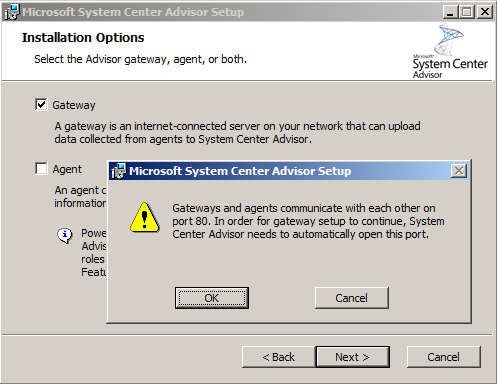This screenshot has width=497, height=384.
Task: Click OK in the port 80 warning dialog
Action: point(212,298)
